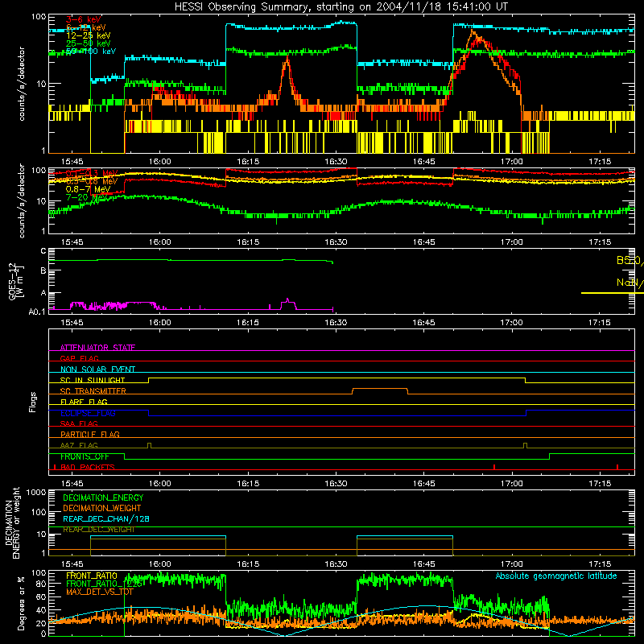The image size is (644, 644).
Task: Click the "1000" tick label on decimation axis
Action: (36, 492)
